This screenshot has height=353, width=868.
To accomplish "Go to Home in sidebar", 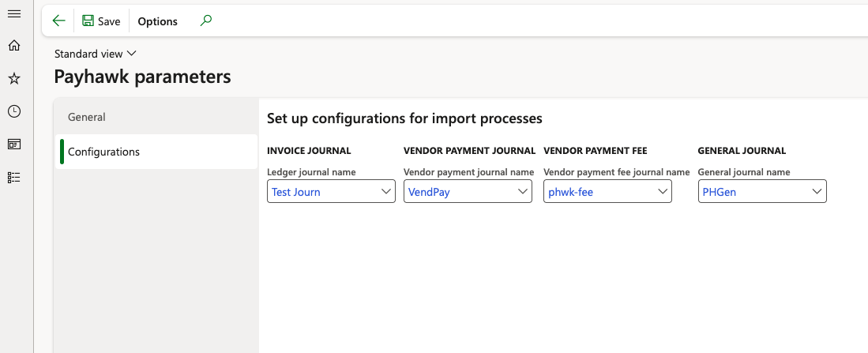I will tap(14, 45).
